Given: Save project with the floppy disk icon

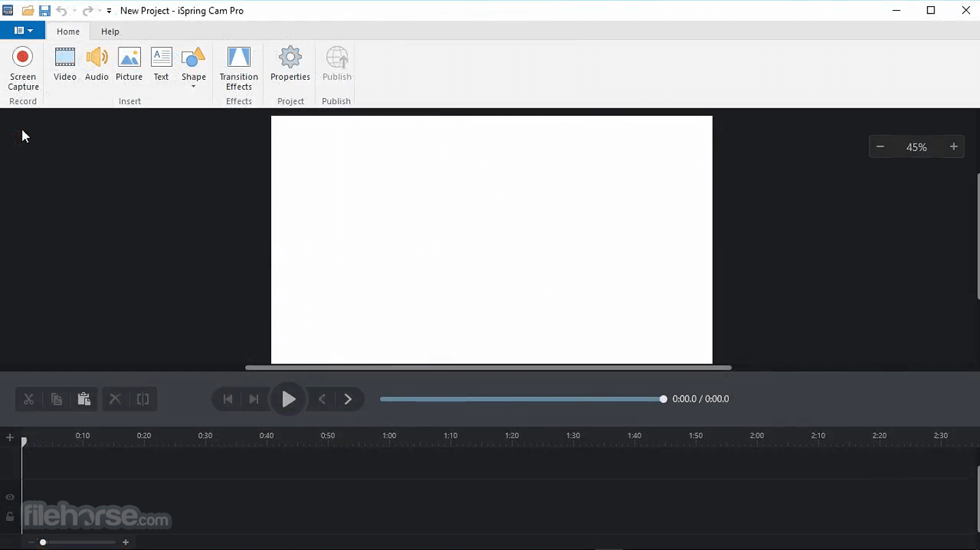Looking at the screenshot, I should 44,11.
